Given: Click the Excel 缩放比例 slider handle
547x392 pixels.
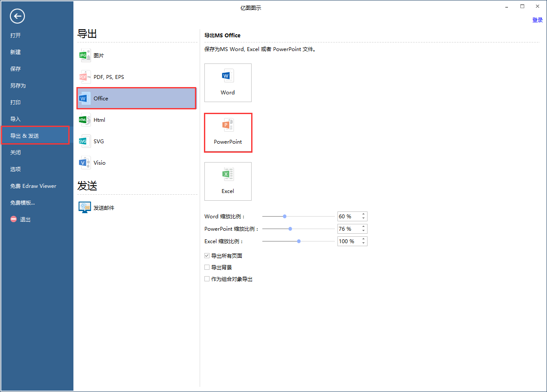Looking at the screenshot, I should [298, 241].
